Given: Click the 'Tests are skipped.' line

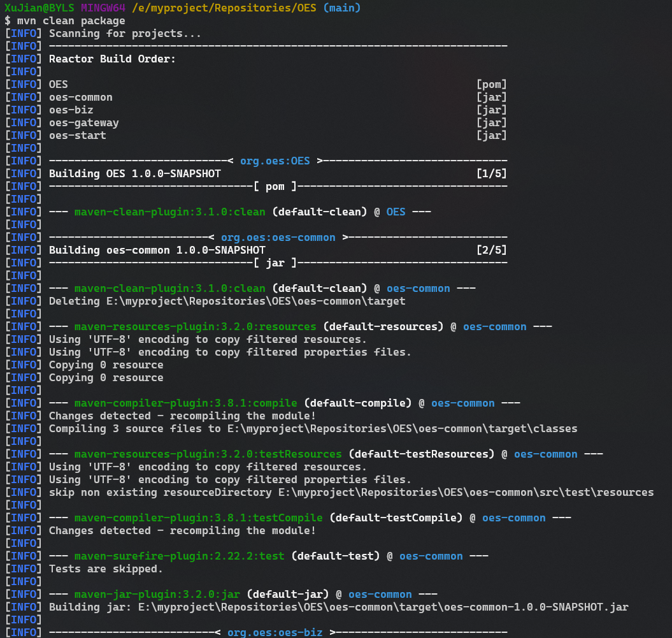Looking at the screenshot, I should (x=106, y=569).
